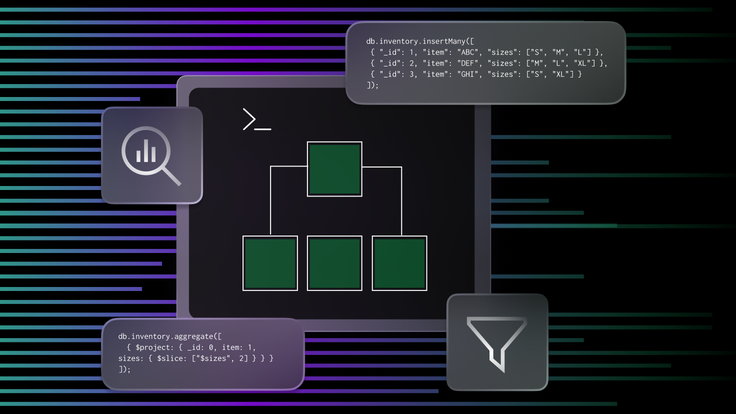Click the db.inventory.insertMany code line
This screenshot has width=736, height=414.
[420, 41]
